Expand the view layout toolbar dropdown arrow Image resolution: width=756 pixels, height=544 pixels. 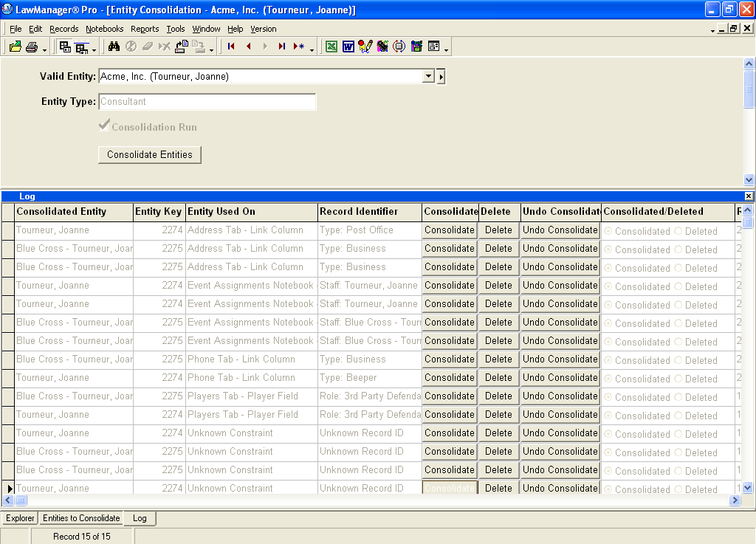point(94,49)
